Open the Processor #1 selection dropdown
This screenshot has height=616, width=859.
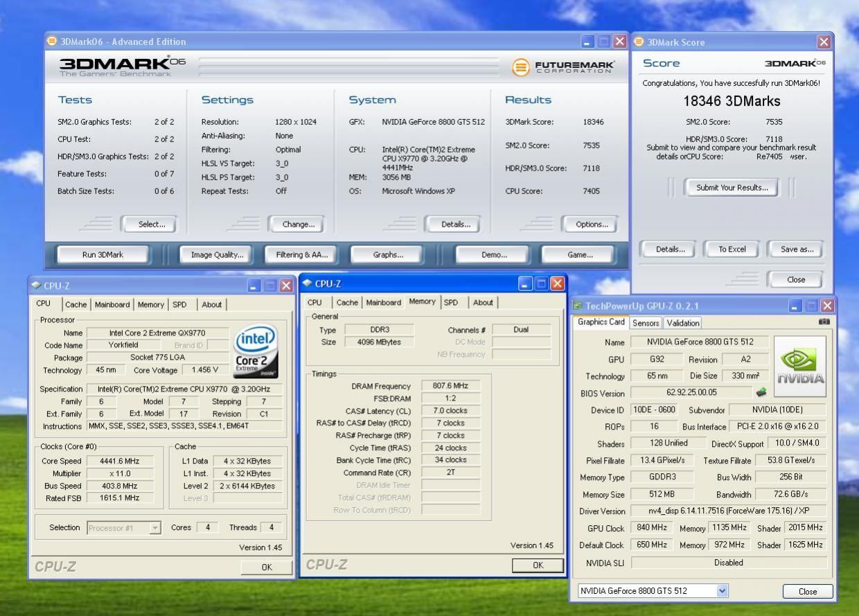pos(155,528)
